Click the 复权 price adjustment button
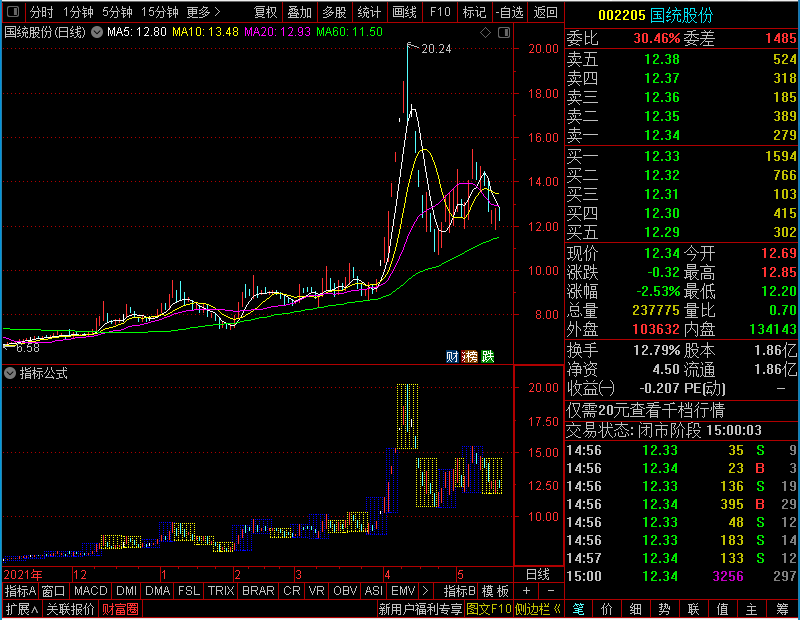Image resolution: width=800 pixels, height=620 pixels. [x=265, y=12]
